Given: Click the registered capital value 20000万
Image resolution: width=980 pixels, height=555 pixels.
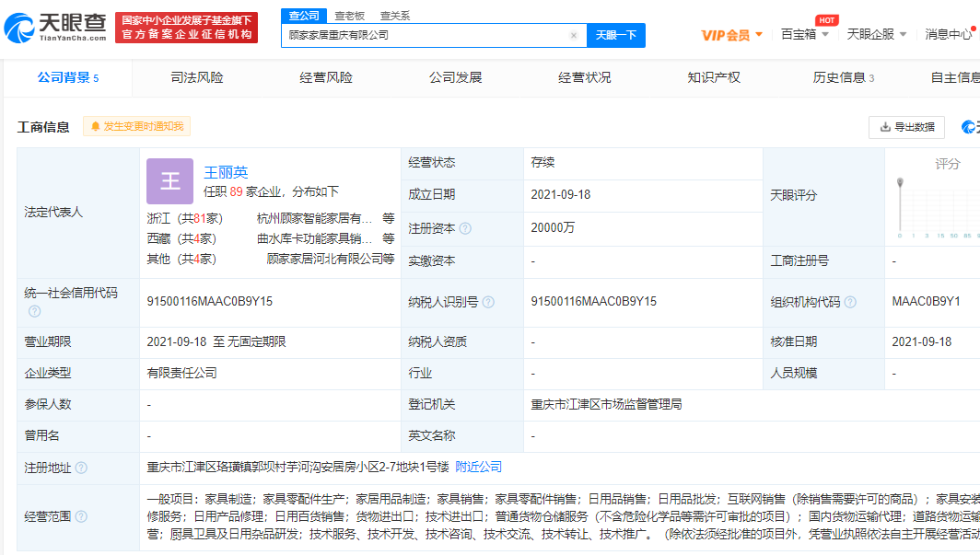Looking at the screenshot, I should coord(553,228).
